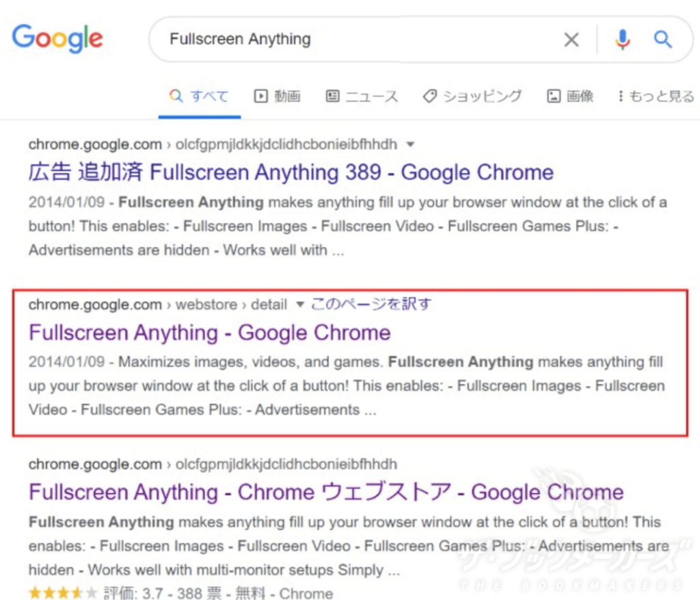This screenshot has width=700, height=600.
Task: Open the ニュース tab
Action: click(x=362, y=96)
